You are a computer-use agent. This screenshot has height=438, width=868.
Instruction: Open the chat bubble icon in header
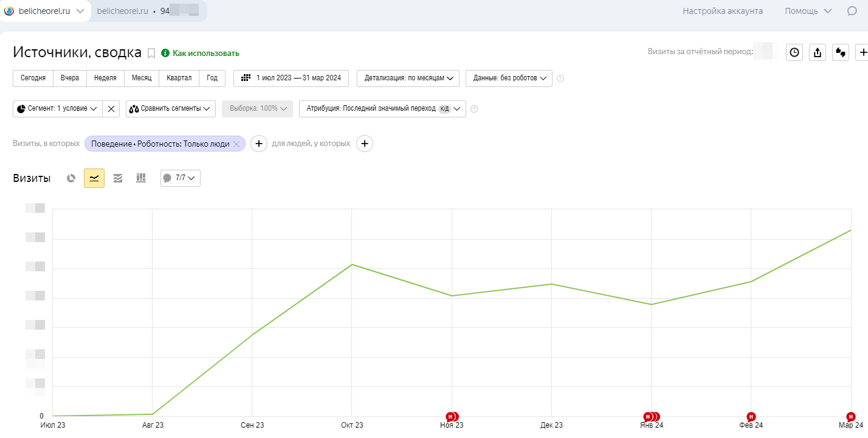(852, 11)
